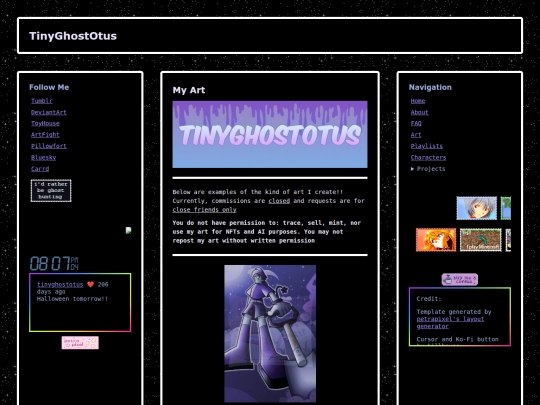The height and width of the screenshot is (405, 540).
Task: Click the TinyGhostOtus site title
Action: tap(73, 36)
